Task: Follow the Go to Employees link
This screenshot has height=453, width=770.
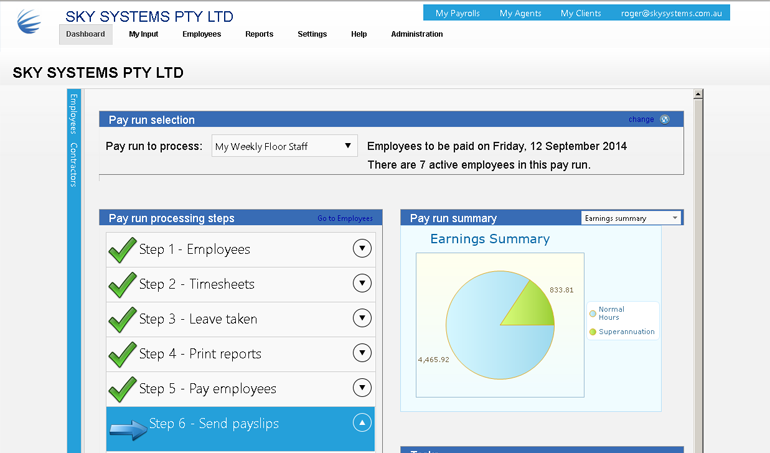Action: 345,218
